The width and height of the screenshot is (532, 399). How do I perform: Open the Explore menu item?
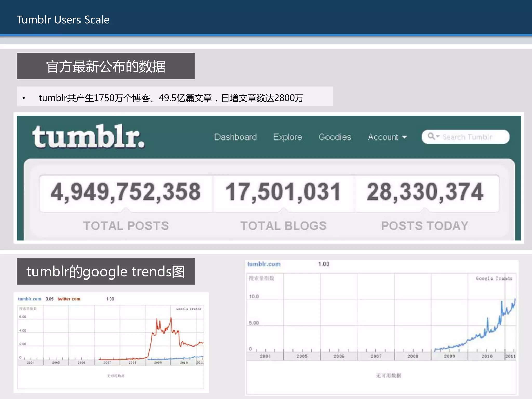[287, 137]
